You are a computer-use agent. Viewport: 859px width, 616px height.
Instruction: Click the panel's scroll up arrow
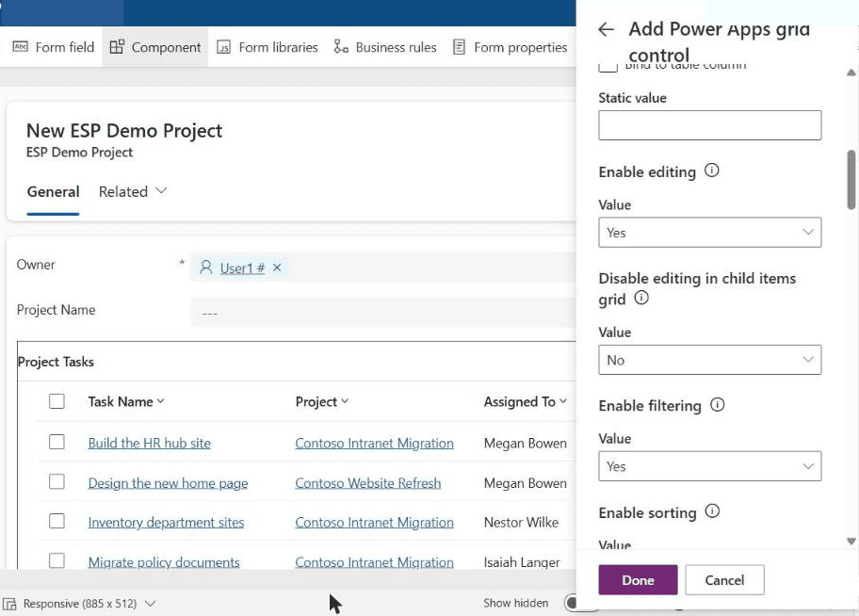click(851, 73)
